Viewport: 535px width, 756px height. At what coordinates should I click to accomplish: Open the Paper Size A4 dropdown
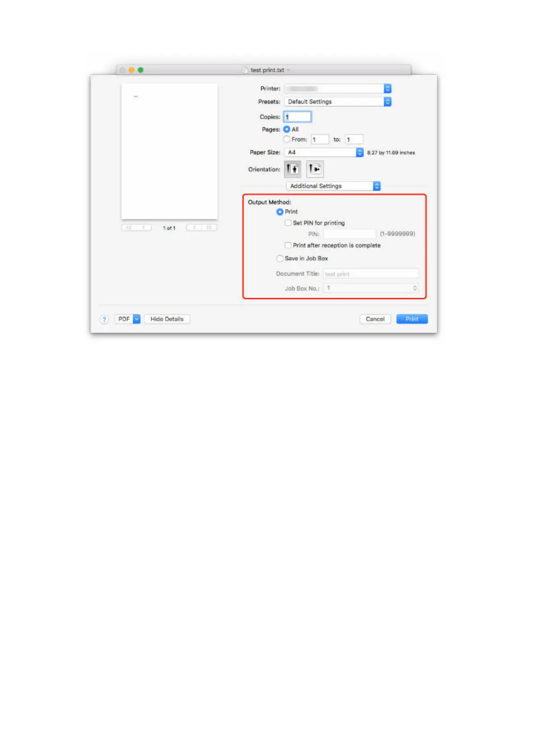[x=324, y=153]
